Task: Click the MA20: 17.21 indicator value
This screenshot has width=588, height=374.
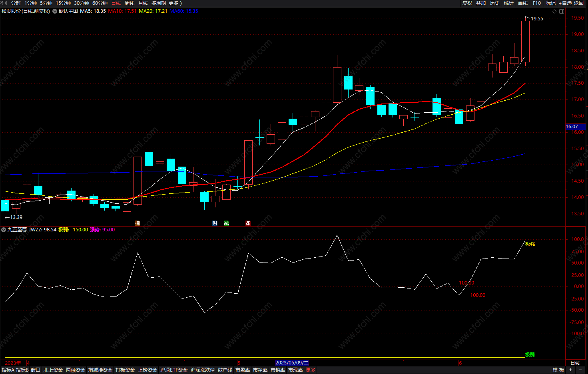Action: [x=153, y=11]
